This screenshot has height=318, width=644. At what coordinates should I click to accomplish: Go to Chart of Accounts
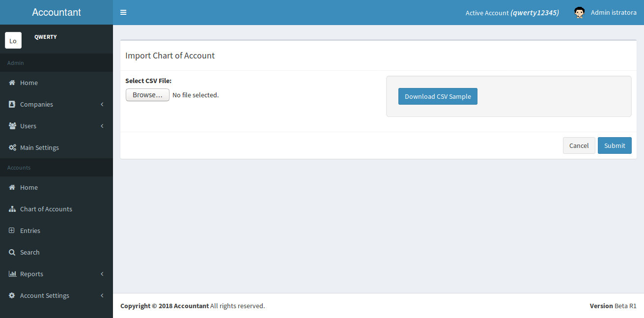click(x=56, y=209)
